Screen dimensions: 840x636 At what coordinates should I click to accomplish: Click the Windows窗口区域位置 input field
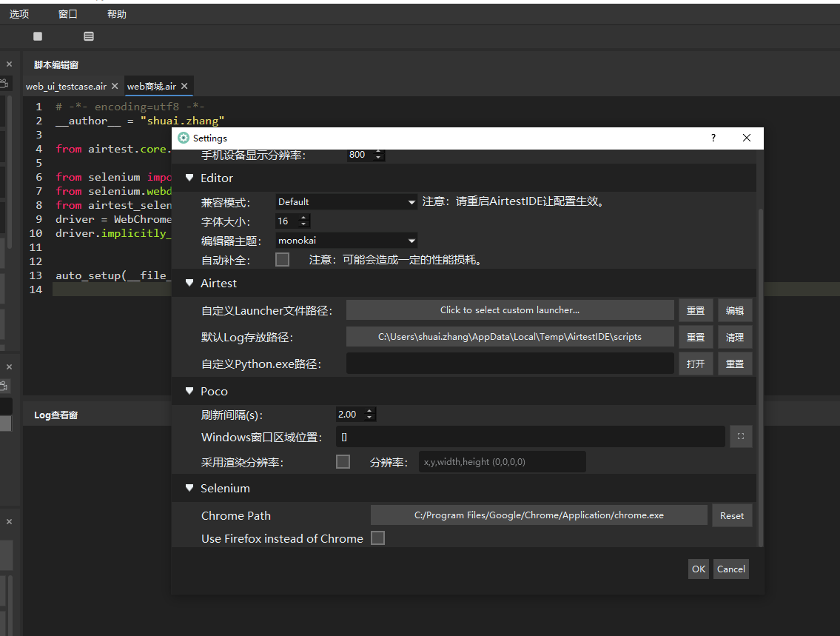click(530, 437)
